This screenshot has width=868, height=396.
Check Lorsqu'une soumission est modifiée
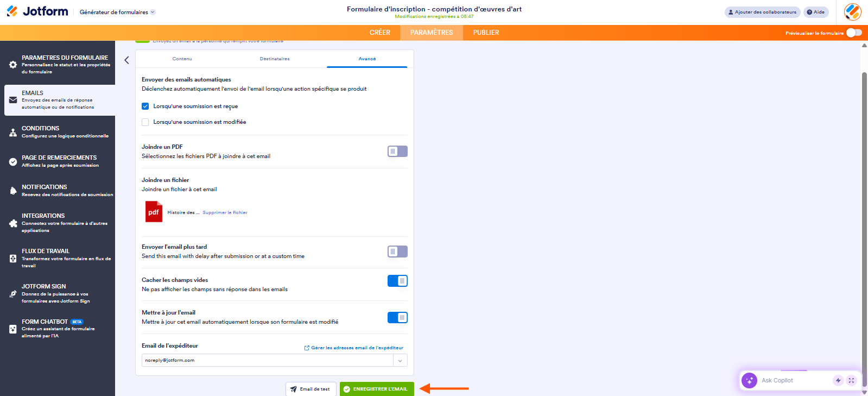pos(145,122)
